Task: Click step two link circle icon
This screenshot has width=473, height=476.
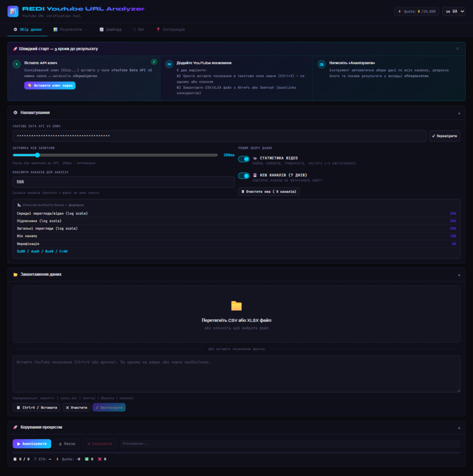Action: (x=169, y=64)
